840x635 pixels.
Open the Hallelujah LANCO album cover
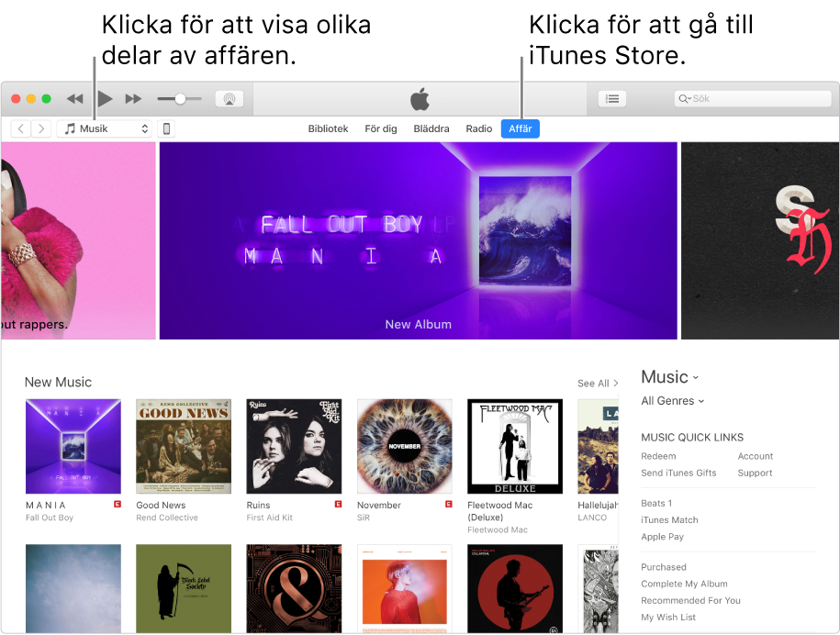(x=598, y=446)
